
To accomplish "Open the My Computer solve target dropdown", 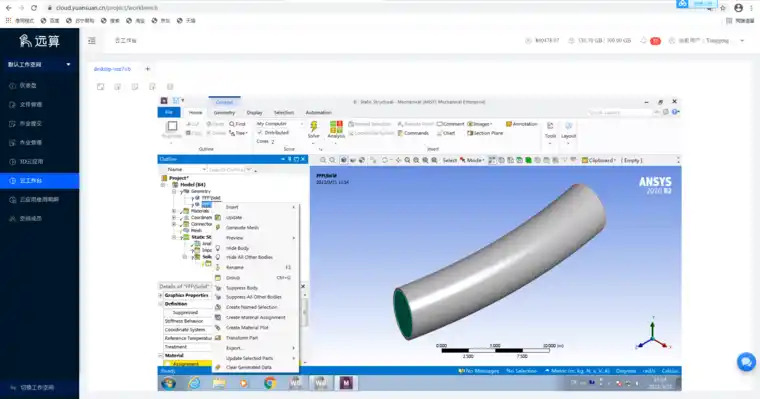I will pyautogui.click(x=280, y=124).
